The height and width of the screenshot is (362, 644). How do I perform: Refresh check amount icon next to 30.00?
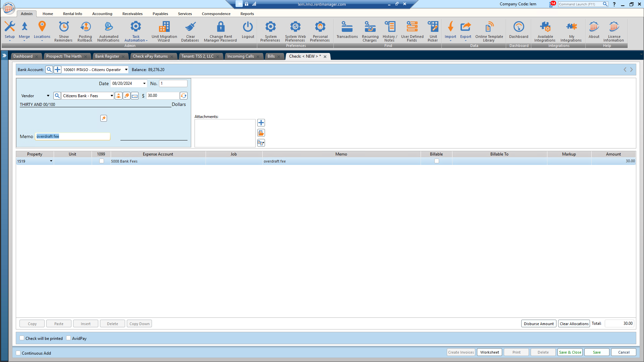[183, 96]
